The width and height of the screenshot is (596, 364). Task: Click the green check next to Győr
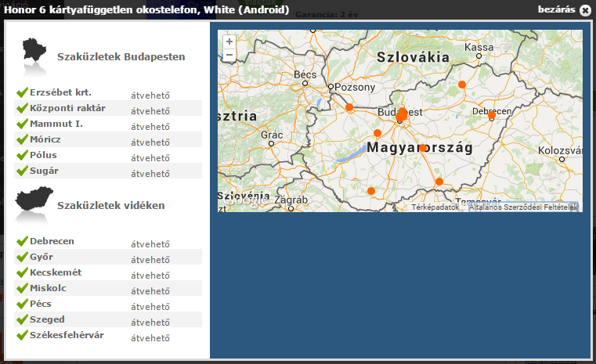[23, 257]
